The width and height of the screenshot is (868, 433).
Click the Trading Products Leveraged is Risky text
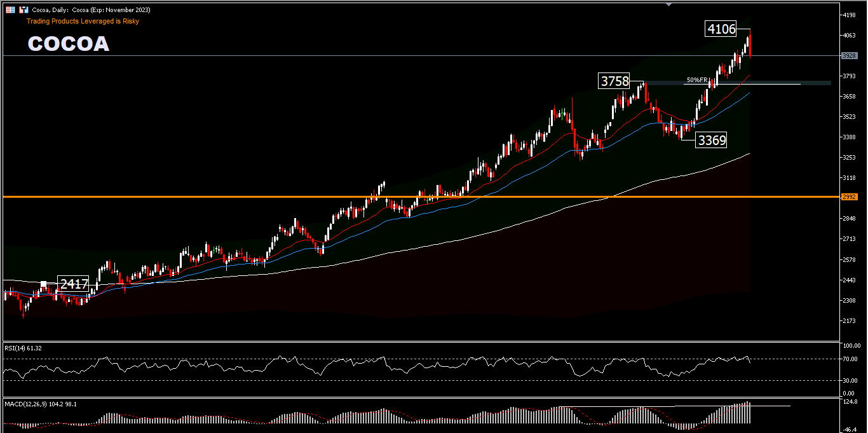pos(83,21)
